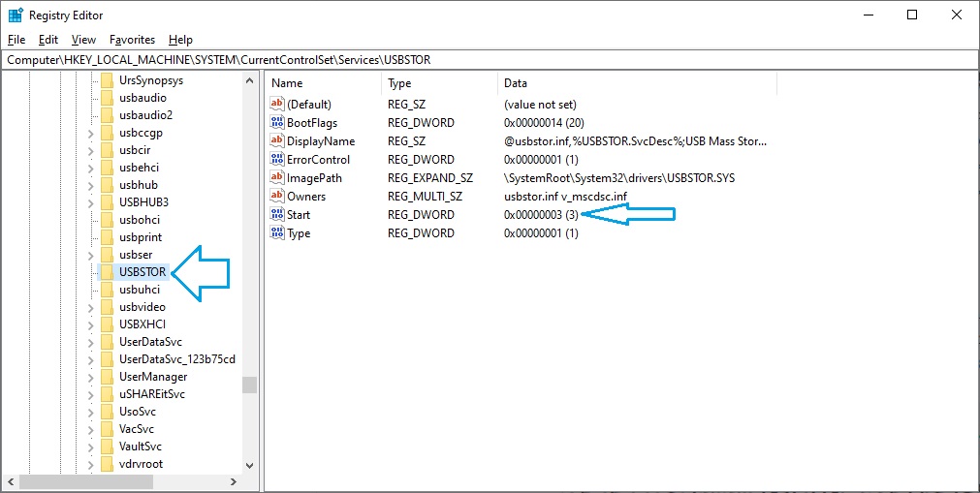Image resolution: width=980 pixels, height=493 pixels.
Task: Open the Edit menu
Action: 48,40
